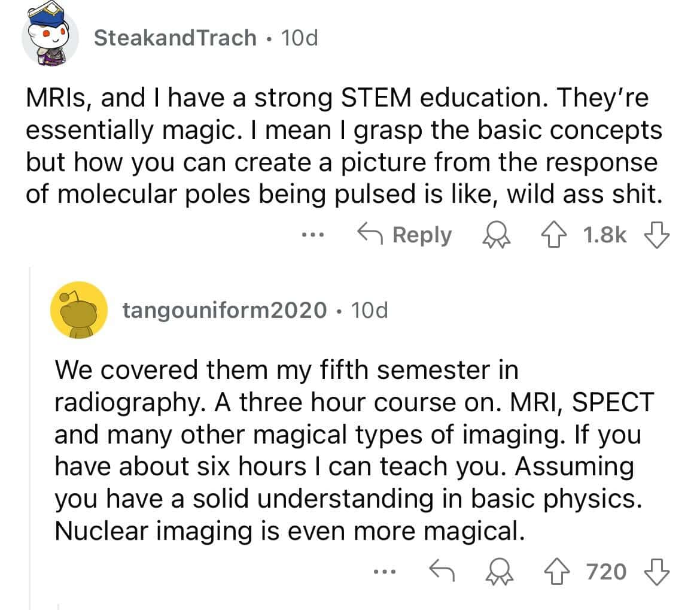
Task: Open more options for SteakandTrach's comment
Action: click(x=313, y=235)
